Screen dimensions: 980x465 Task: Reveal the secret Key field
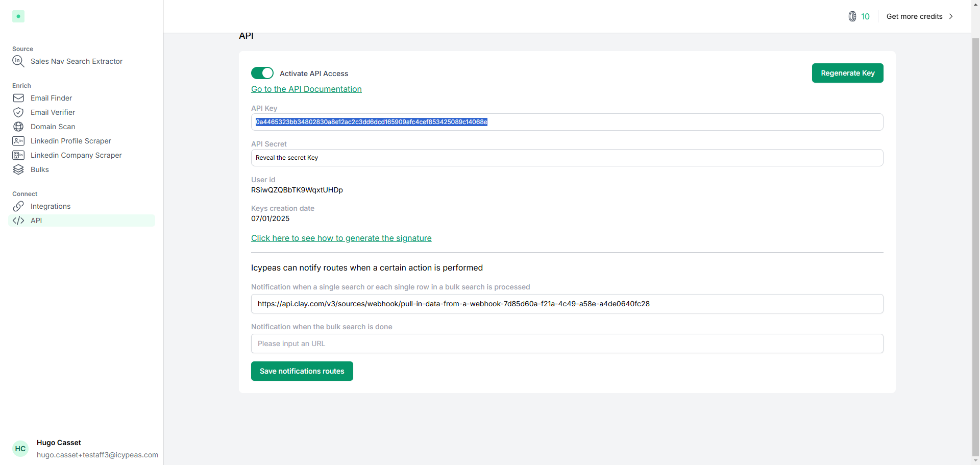(567, 158)
